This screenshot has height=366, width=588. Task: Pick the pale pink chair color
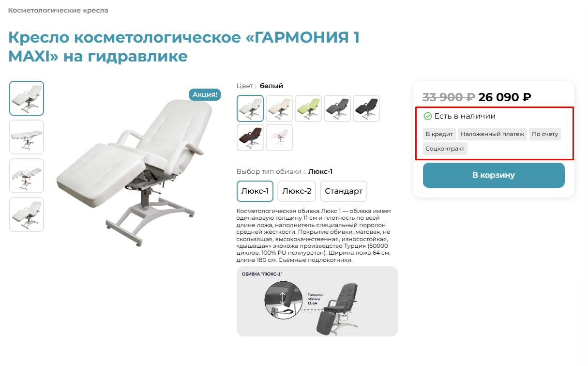[279, 137]
